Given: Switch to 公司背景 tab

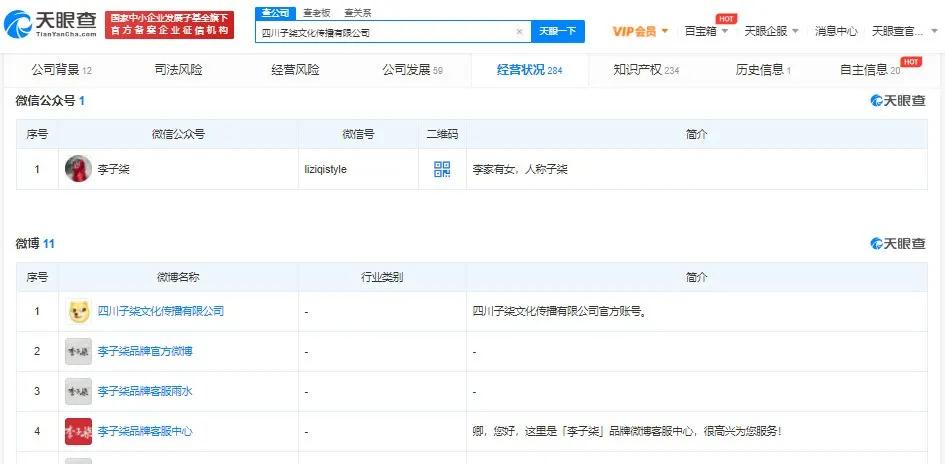Looking at the screenshot, I should coord(61,70).
